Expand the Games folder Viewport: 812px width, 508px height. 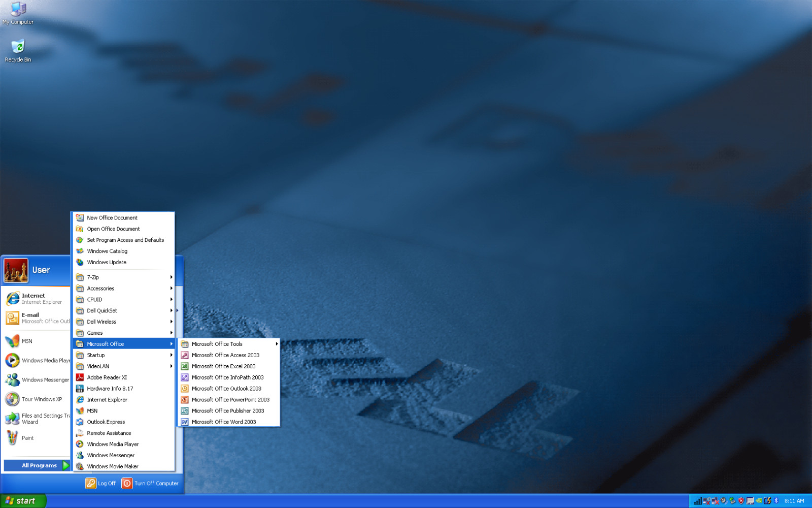point(124,333)
